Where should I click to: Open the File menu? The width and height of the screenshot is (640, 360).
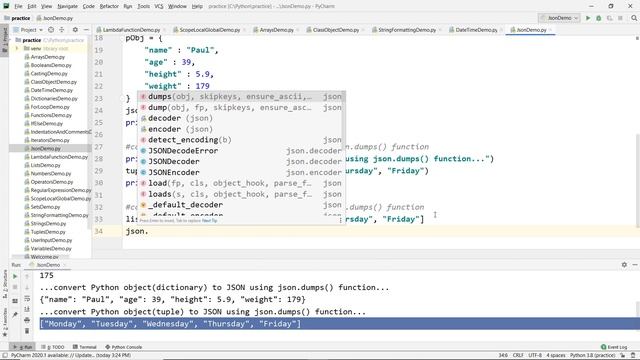point(18,6)
